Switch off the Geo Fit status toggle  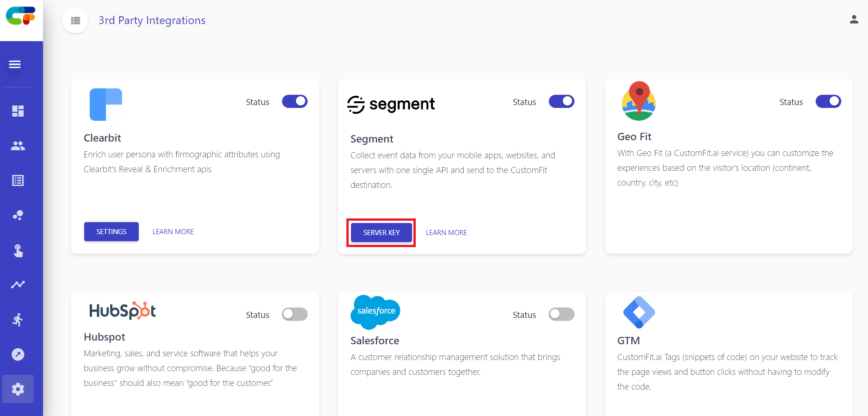click(829, 101)
